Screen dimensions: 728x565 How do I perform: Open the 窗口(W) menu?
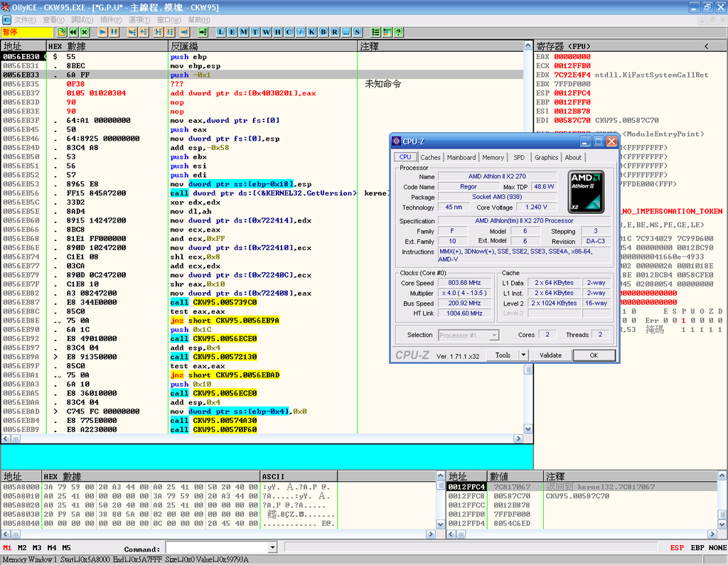pyautogui.click(x=169, y=20)
